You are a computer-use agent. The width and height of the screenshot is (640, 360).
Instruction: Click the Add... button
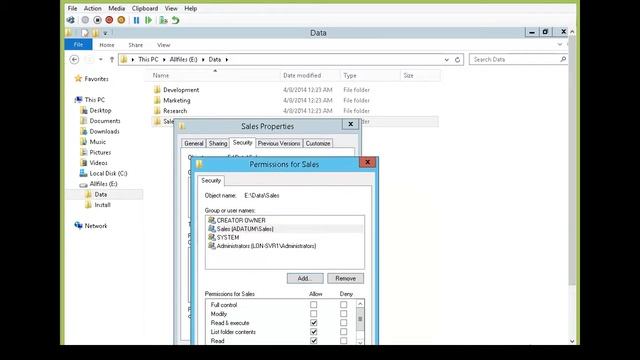click(305, 278)
